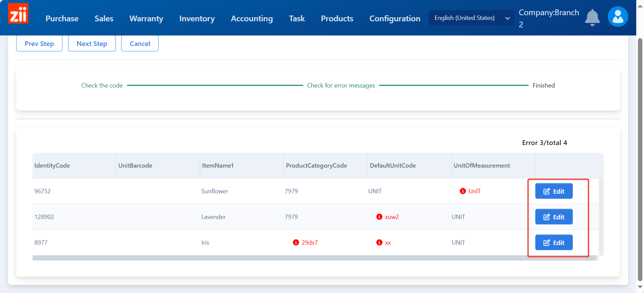Click the Zii logo icon
Viewport: 644px width, 293px height.
coord(18,14)
